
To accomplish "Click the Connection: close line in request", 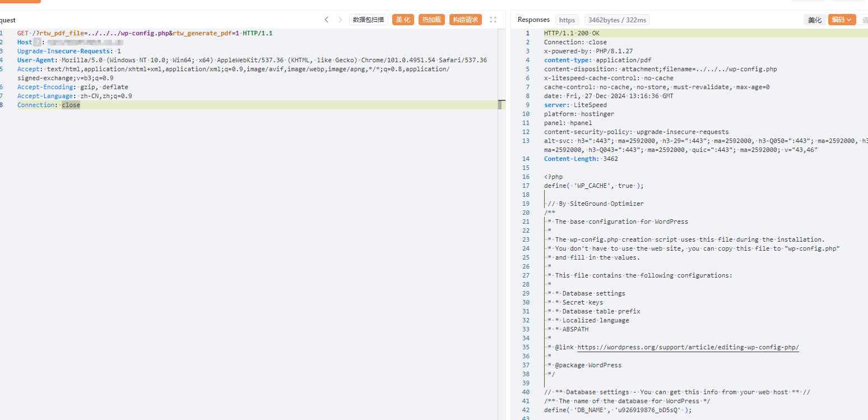I will click(x=49, y=105).
